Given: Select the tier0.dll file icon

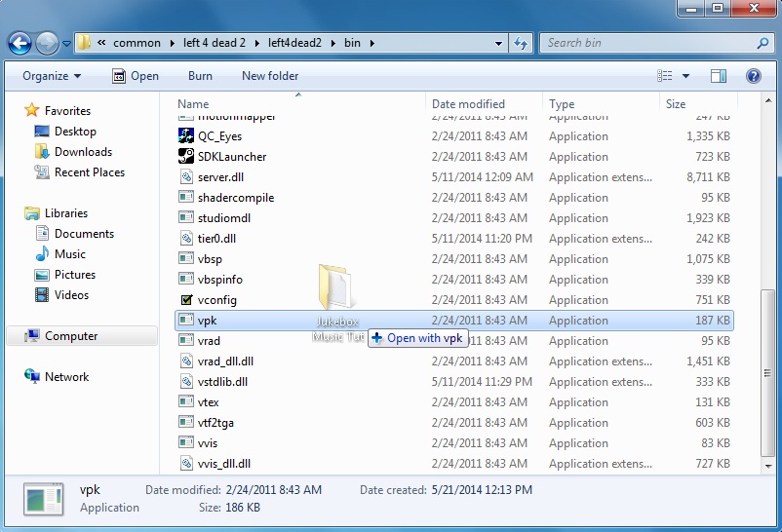Looking at the screenshot, I should pos(186,238).
